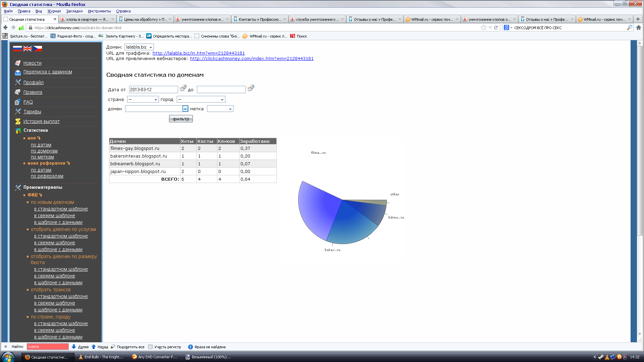Open Any DVD Converter in taskbar
Screen dimensions: 644x362
tap(155, 357)
